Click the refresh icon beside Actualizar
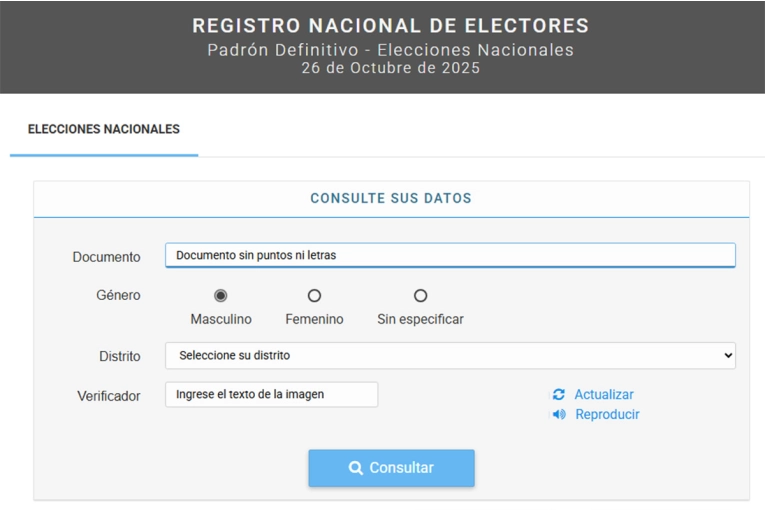The width and height of the screenshot is (765, 510). 559,395
